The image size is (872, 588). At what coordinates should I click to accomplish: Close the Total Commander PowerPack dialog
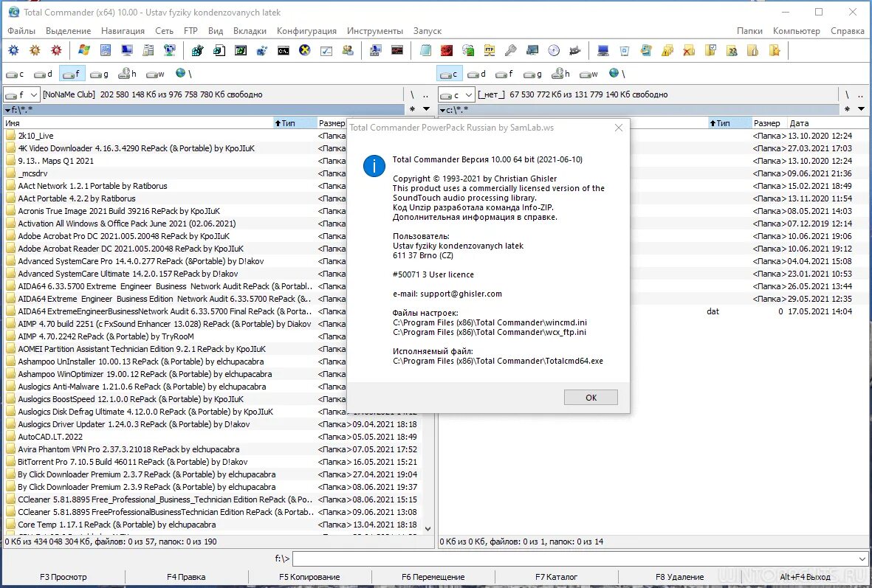[619, 128]
